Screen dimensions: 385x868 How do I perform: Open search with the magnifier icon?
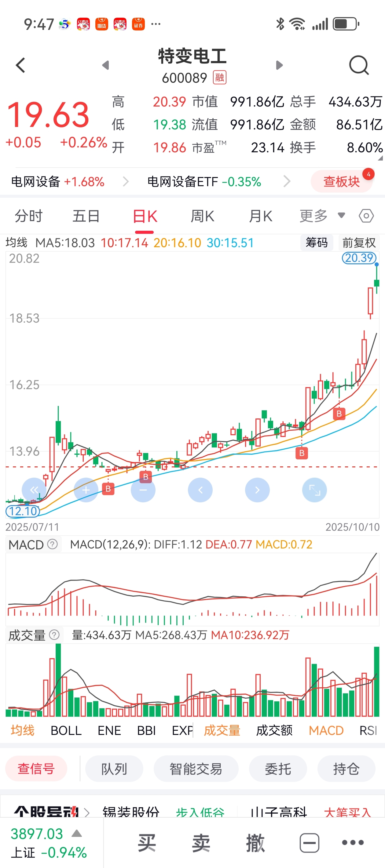point(359,65)
